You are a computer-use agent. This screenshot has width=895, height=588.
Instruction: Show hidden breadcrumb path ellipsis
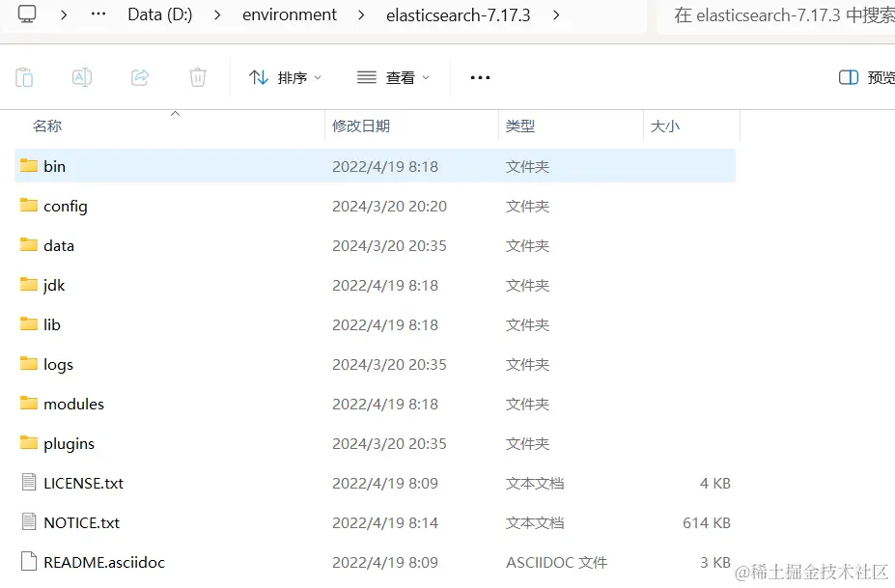point(98,14)
